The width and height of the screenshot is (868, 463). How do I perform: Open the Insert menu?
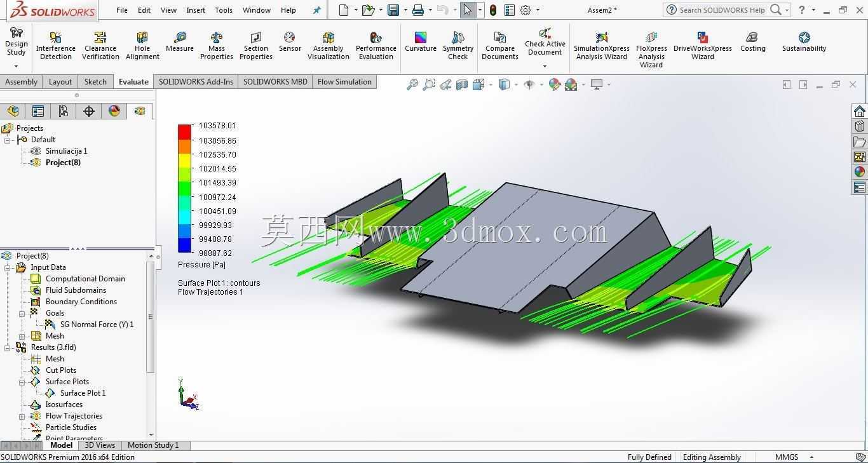tap(196, 10)
